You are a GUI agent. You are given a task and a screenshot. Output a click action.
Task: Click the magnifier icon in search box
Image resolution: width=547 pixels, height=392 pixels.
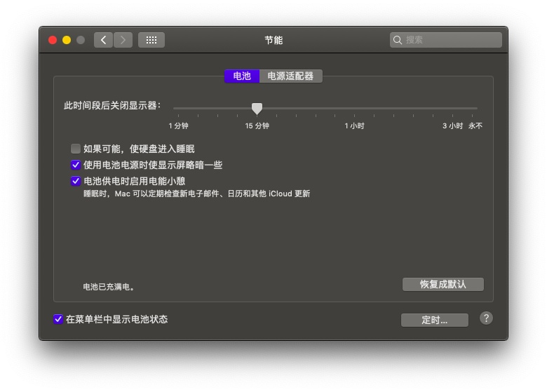pyautogui.click(x=398, y=40)
